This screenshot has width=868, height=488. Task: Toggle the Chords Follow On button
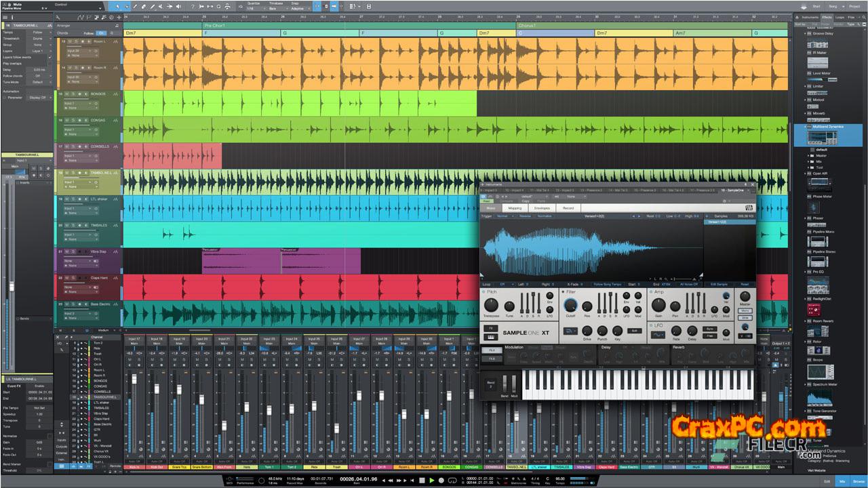click(101, 33)
